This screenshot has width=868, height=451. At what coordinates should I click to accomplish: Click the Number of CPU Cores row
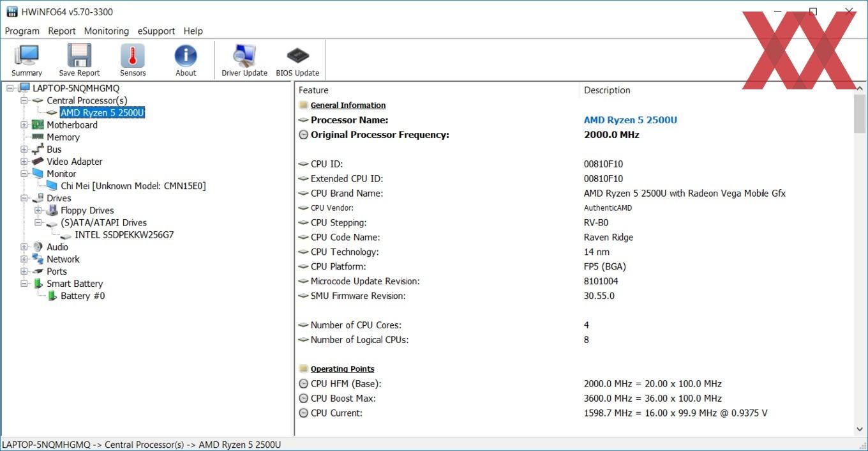click(574, 325)
